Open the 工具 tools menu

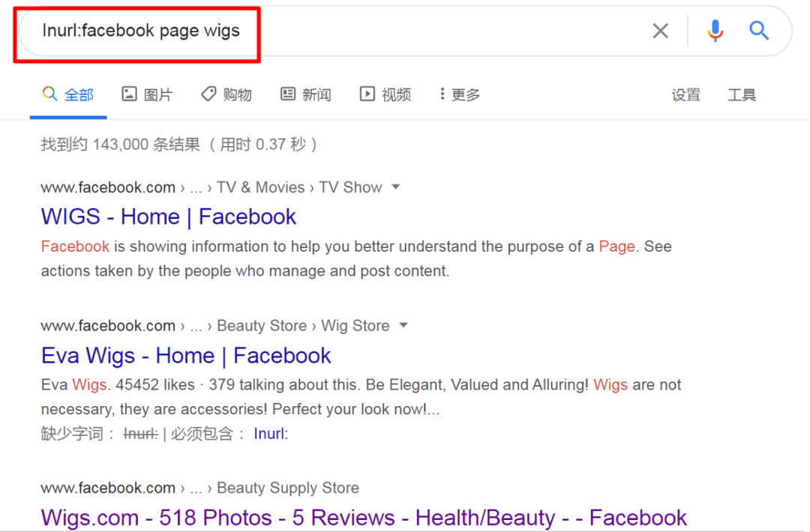(741, 94)
